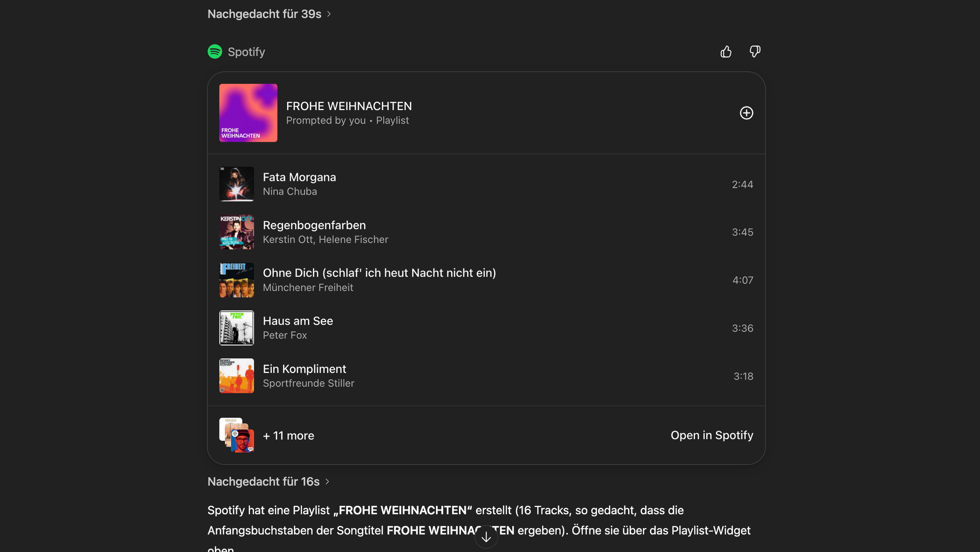
Task: Click the plus icon to save the playlist
Action: tap(746, 113)
